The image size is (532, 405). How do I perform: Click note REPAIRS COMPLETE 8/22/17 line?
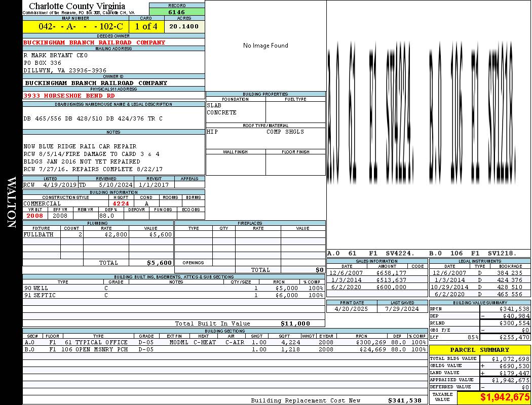click(x=93, y=169)
